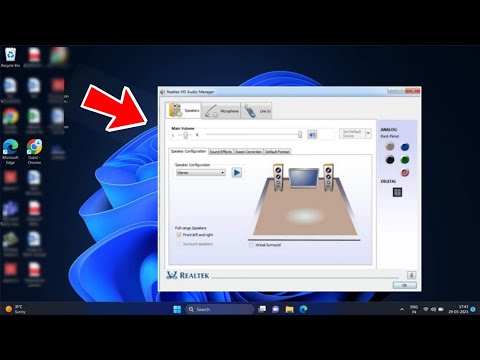This screenshot has width=480, height=360.
Task: Open the Line In device tab
Action: tap(256, 111)
